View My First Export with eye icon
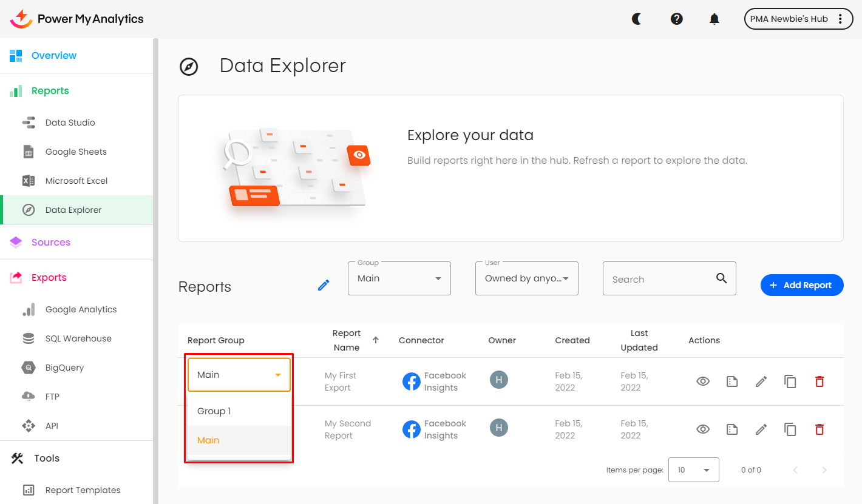 pyautogui.click(x=703, y=381)
